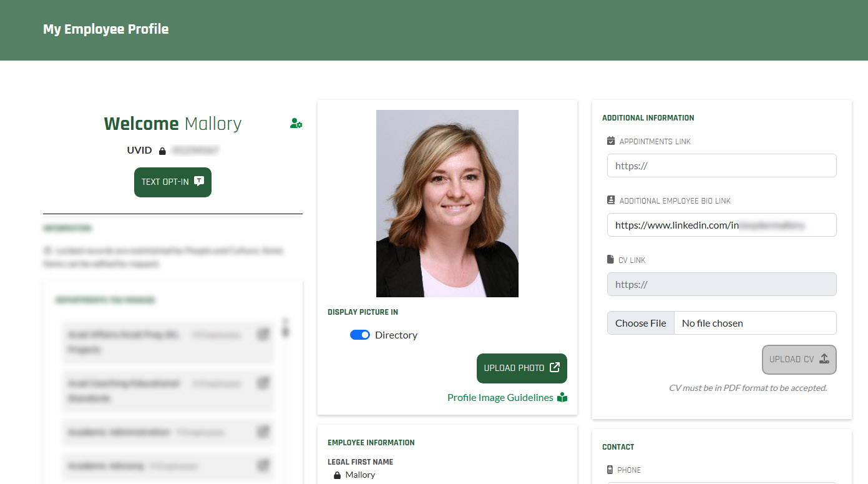This screenshot has height=484, width=868.
Task: Click the UPLOAD CV button
Action: click(799, 360)
